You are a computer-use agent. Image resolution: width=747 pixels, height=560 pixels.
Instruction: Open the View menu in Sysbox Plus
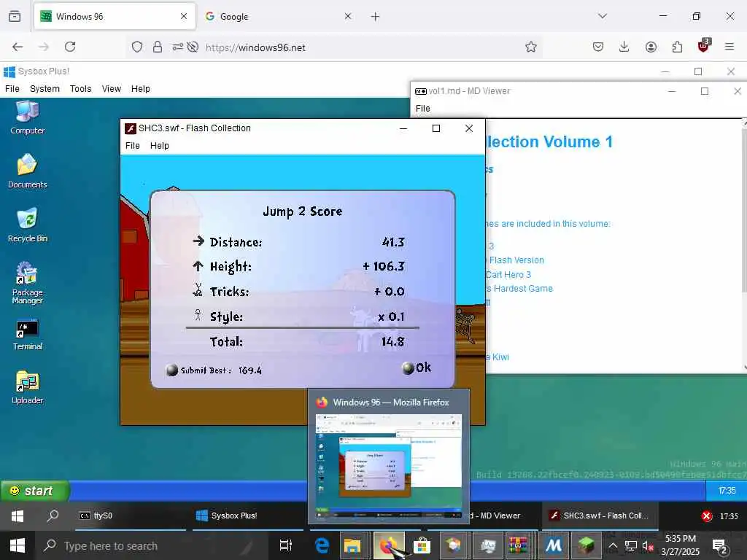click(x=112, y=88)
